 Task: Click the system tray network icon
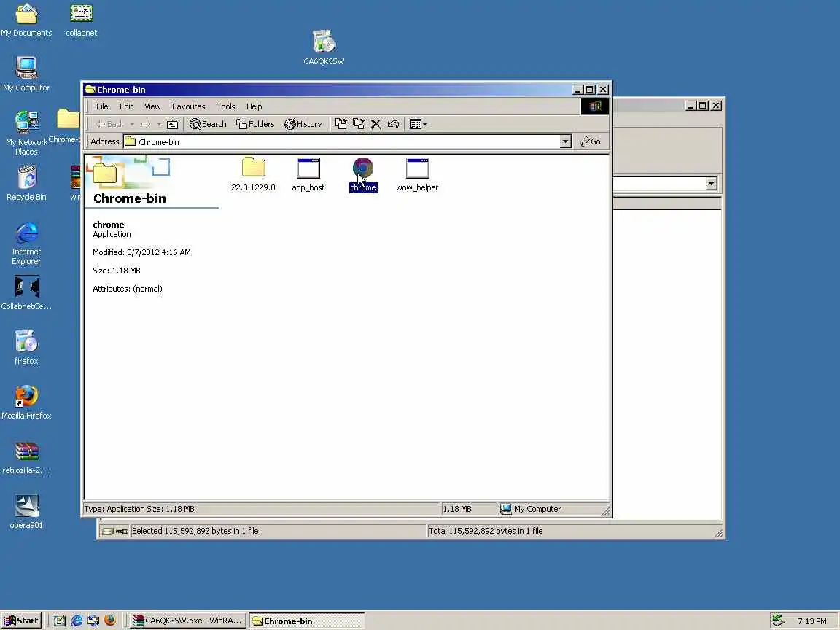pyautogui.click(x=778, y=621)
